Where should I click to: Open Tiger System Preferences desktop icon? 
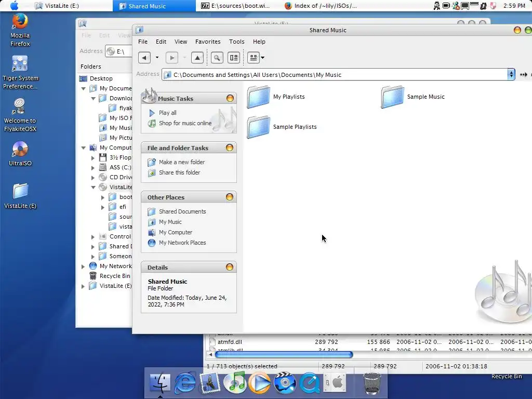pos(20,73)
